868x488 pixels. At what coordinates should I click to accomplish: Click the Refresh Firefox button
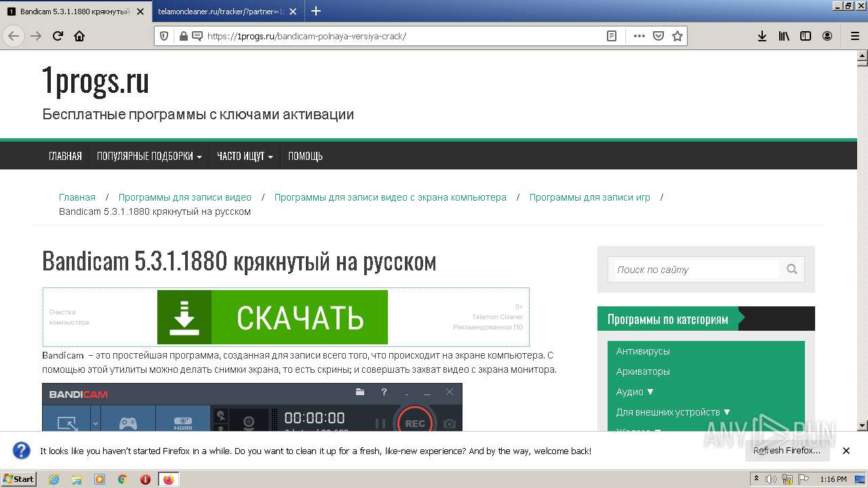point(787,451)
